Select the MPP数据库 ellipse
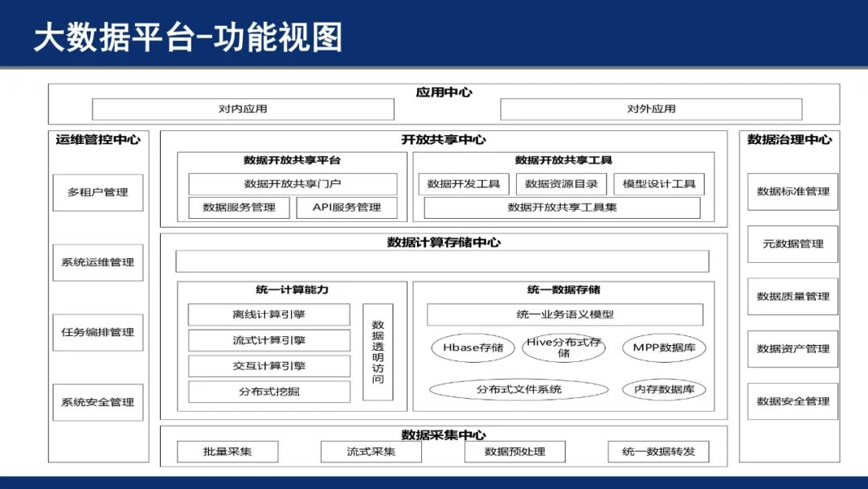Screen dimensions: 868x489 [664, 347]
